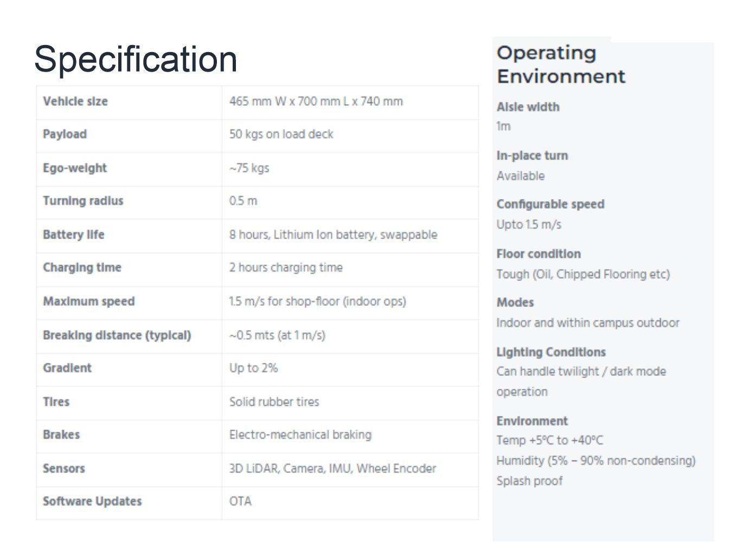Viewport: 756px width, 551px height.
Task: Click the 3D LiDAR sensors value
Action: [x=332, y=469]
